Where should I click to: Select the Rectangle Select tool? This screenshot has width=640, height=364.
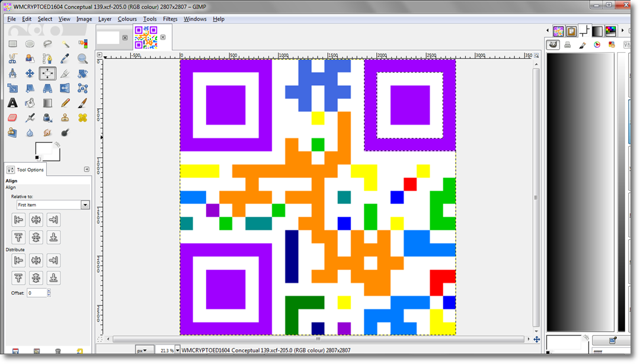(x=12, y=44)
